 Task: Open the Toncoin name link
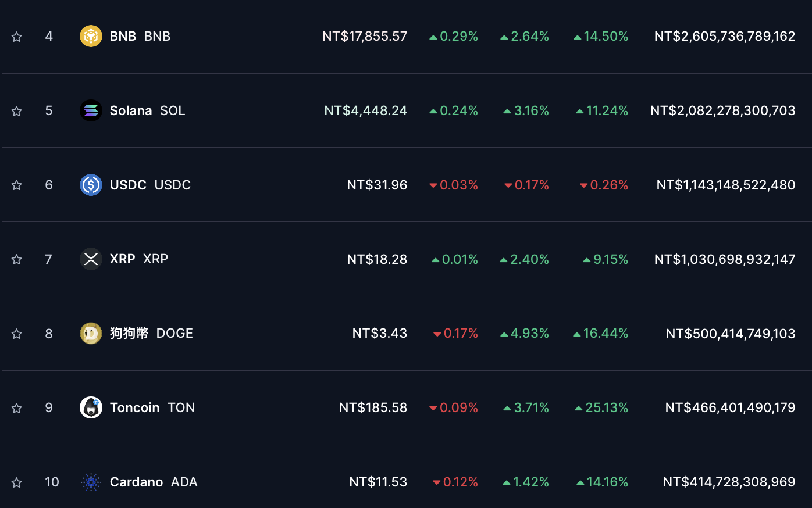135,407
